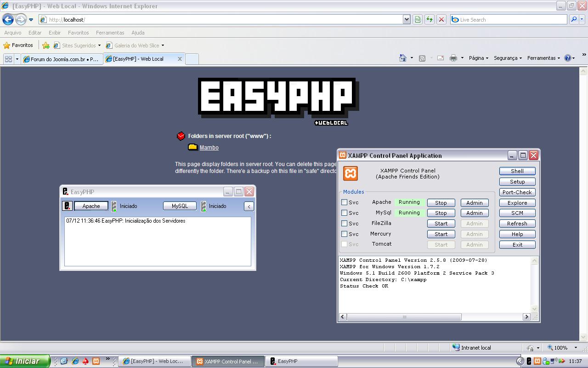Switch to EasyPHP taskbar button

point(302,361)
